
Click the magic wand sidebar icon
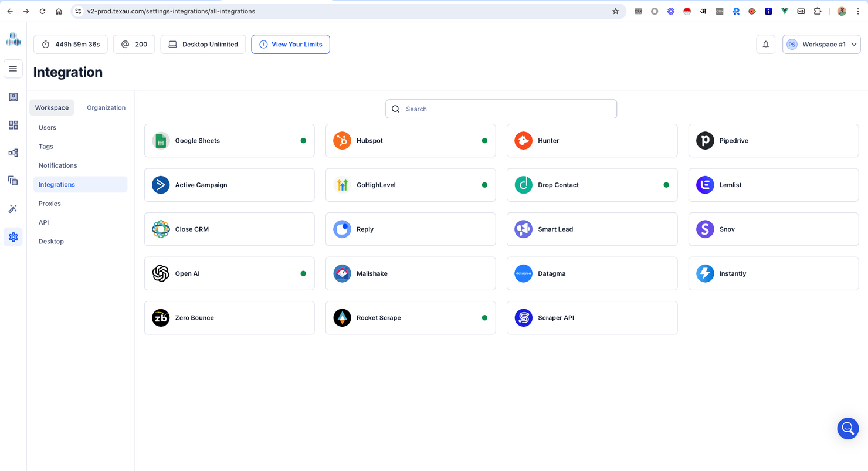point(13,209)
